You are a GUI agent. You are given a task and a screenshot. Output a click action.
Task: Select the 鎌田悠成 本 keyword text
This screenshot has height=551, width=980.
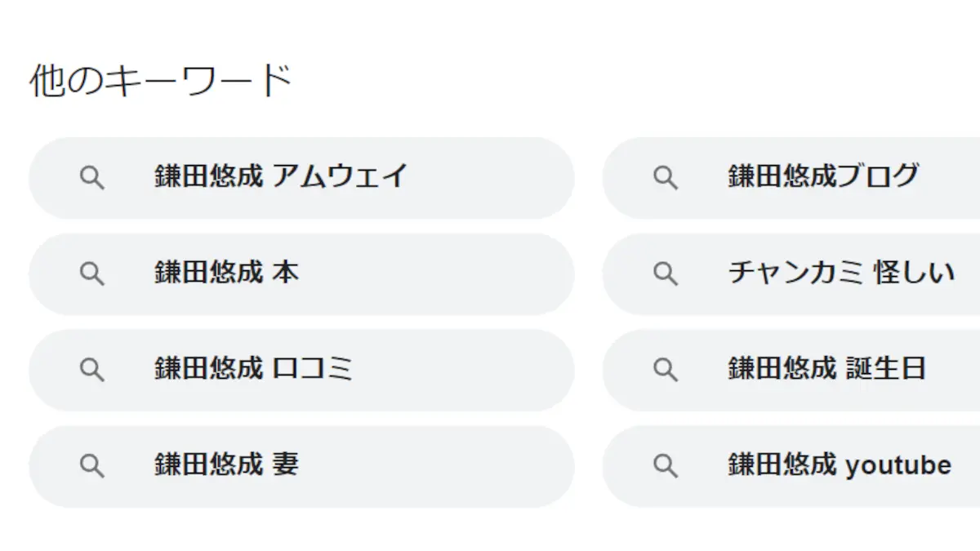[227, 273]
